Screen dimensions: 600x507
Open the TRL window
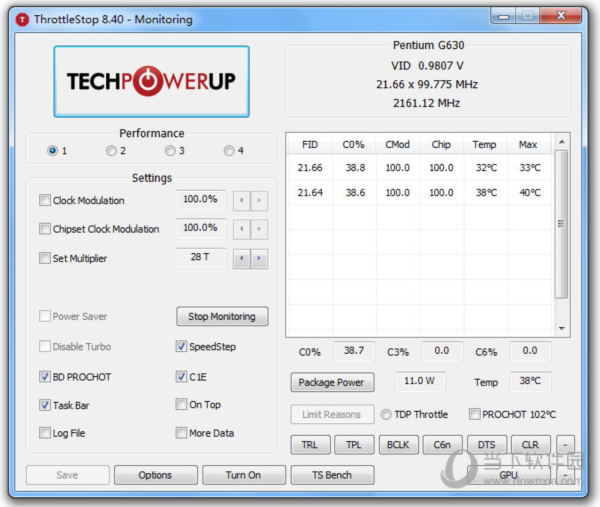click(310, 445)
